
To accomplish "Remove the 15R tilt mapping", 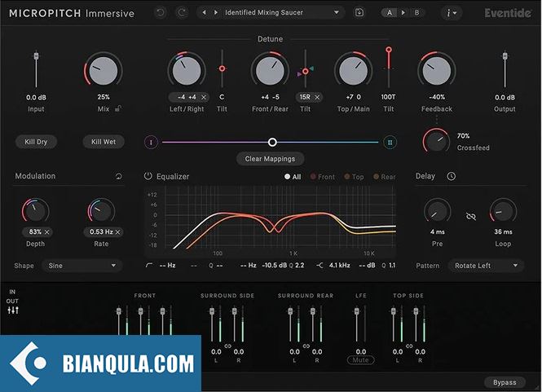I will coord(317,98).
